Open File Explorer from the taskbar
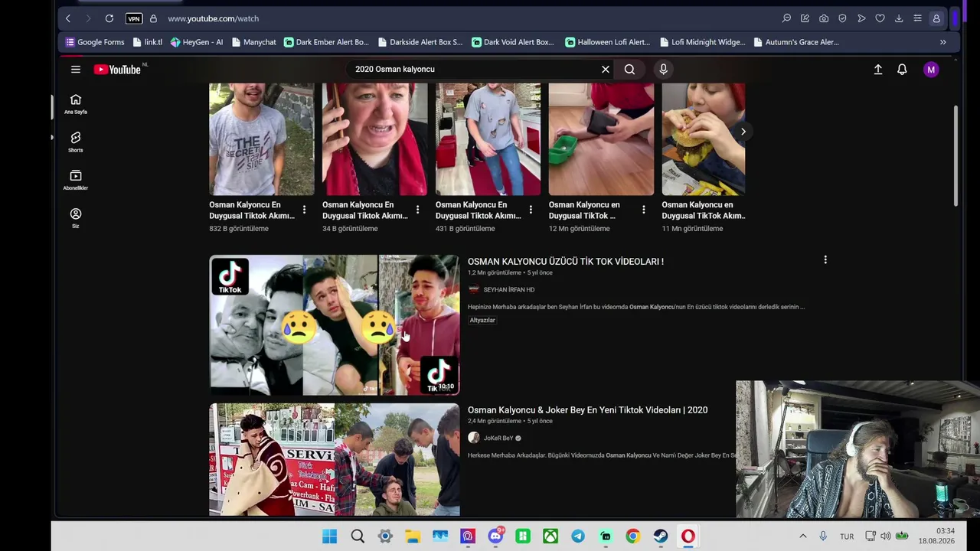Screen dimensions: 980x551 click(413, 536)
